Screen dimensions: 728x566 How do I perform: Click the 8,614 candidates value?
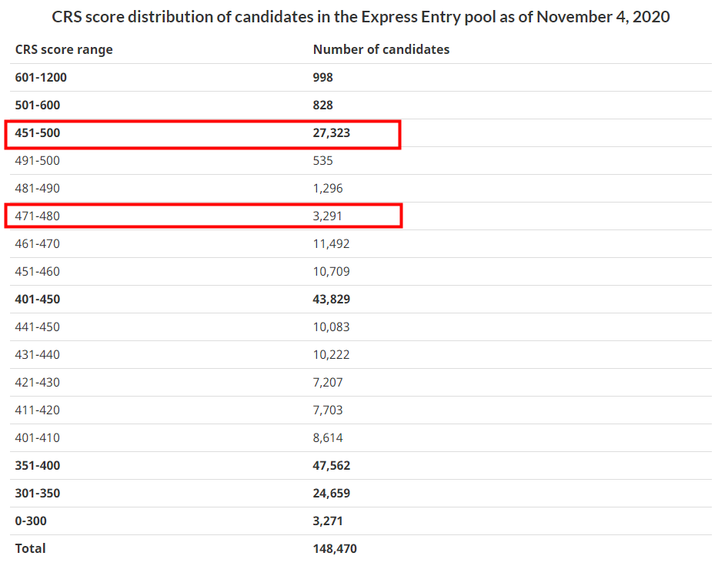point(328,437)
